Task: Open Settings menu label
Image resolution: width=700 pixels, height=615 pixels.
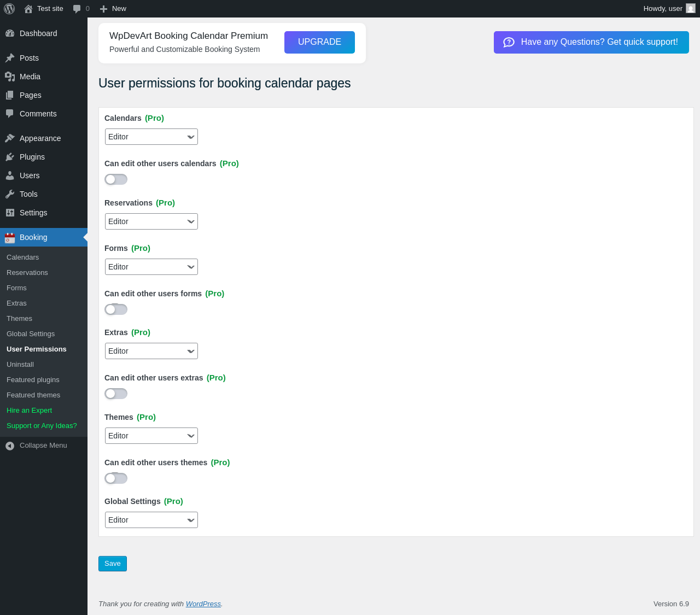Action: tap(33, 213)
